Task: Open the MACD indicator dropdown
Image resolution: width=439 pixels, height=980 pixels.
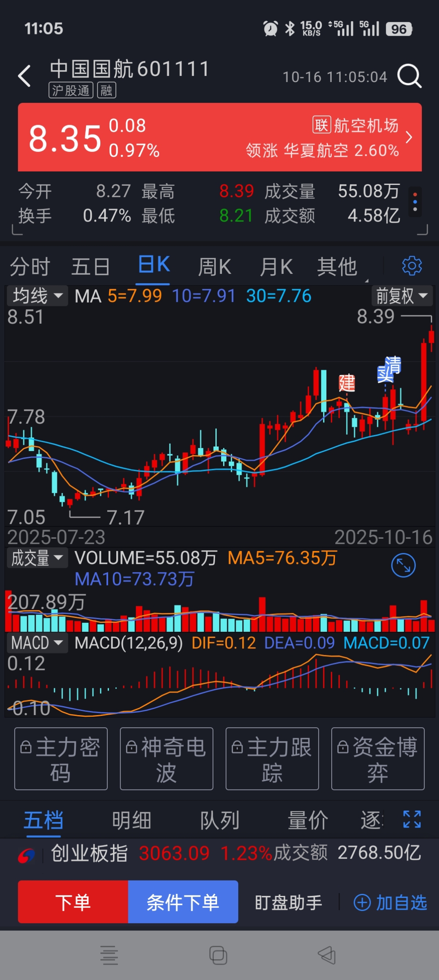Action: coord(37,643)
